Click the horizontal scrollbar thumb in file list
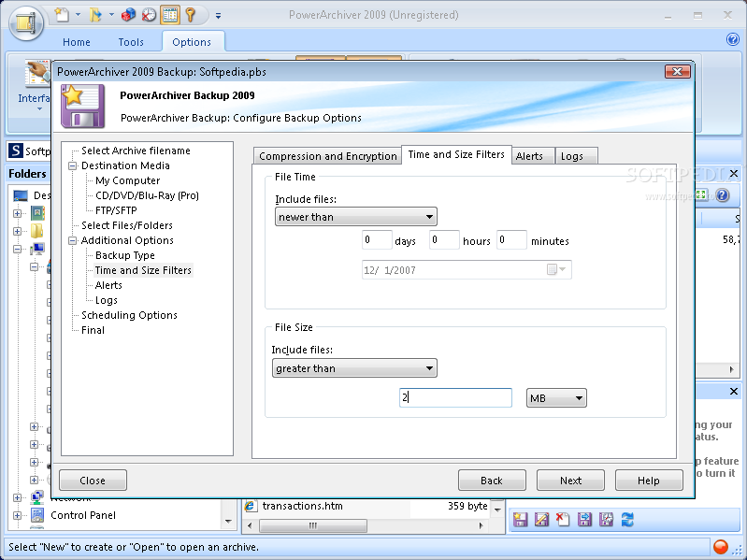747x560 pixels. click(313, 525)
